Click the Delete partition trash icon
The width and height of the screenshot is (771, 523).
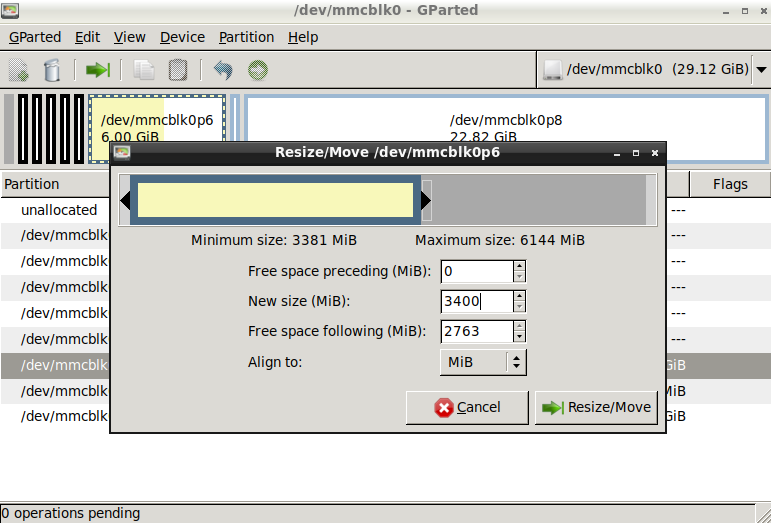[x=52, y=70]
